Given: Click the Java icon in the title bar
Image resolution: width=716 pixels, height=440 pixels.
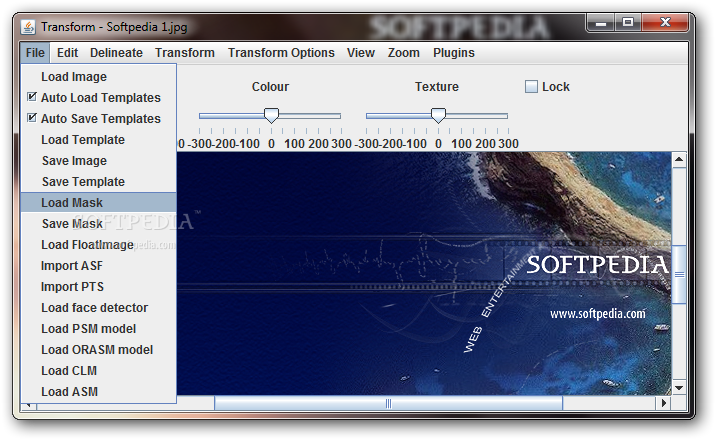Looking at the screenshot, I should tap(28, 27).
